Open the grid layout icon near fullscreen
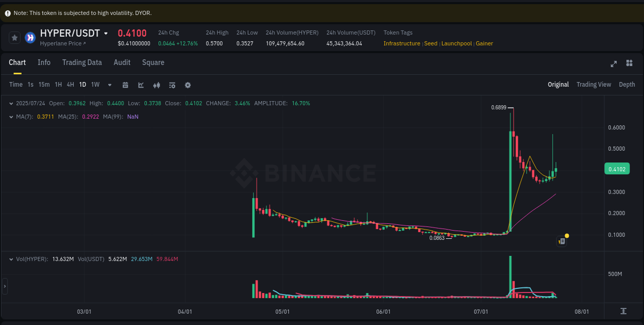The width and height of the screenshot is (644, 325). click(629, 63)
